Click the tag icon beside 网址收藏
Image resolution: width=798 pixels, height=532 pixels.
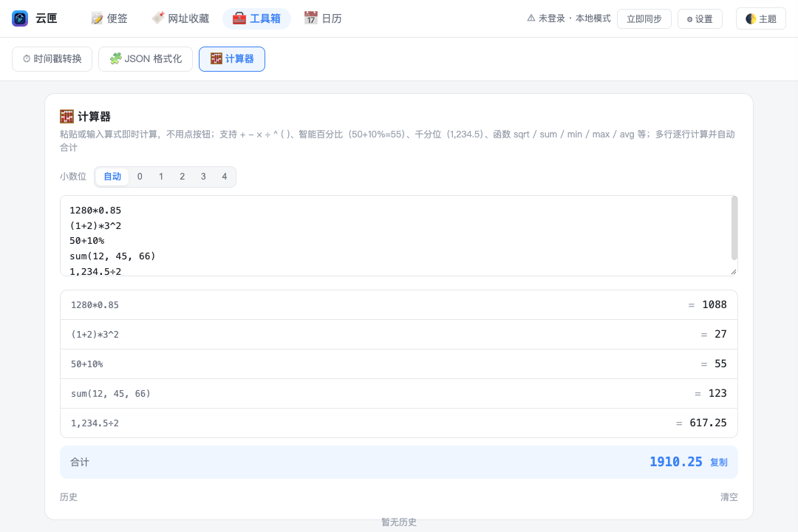pos(158,18)
